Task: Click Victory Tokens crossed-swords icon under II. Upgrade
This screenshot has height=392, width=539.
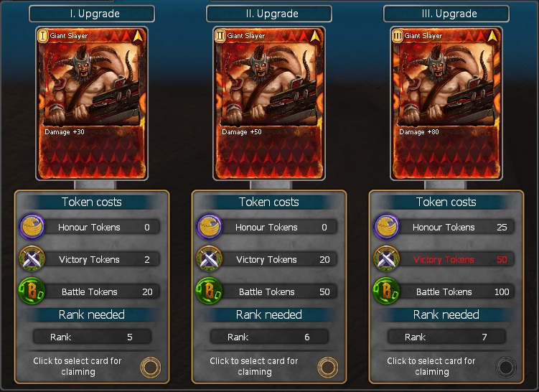Action: point(209,259)
